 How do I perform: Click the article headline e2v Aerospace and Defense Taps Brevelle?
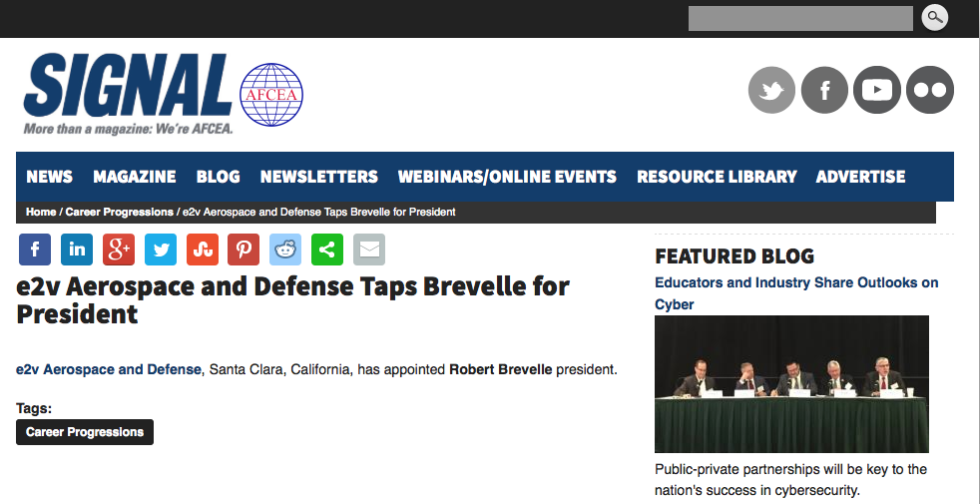(x=292, y=300)
